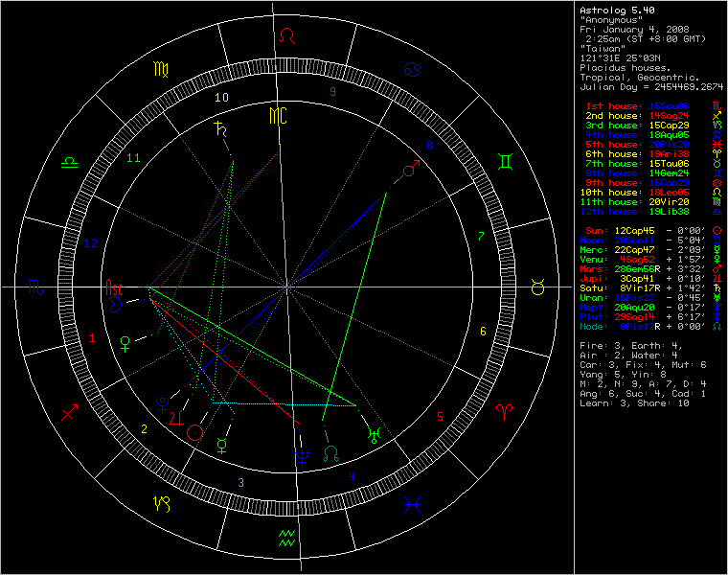The height and width of the screenshot is (575, 728).
Task: Select the red Sagittarius arrow on outer ring
Action: 70,412
